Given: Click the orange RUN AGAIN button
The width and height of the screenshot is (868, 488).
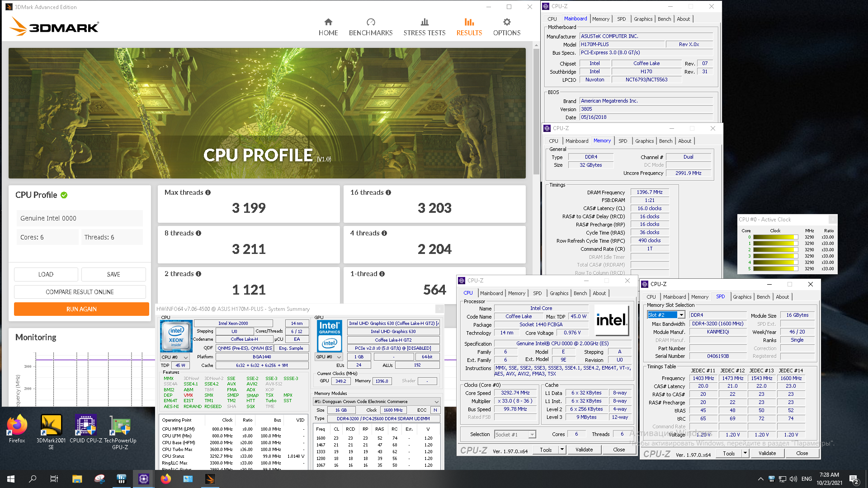Looking at the screenshot, I should tap(81, 309).
